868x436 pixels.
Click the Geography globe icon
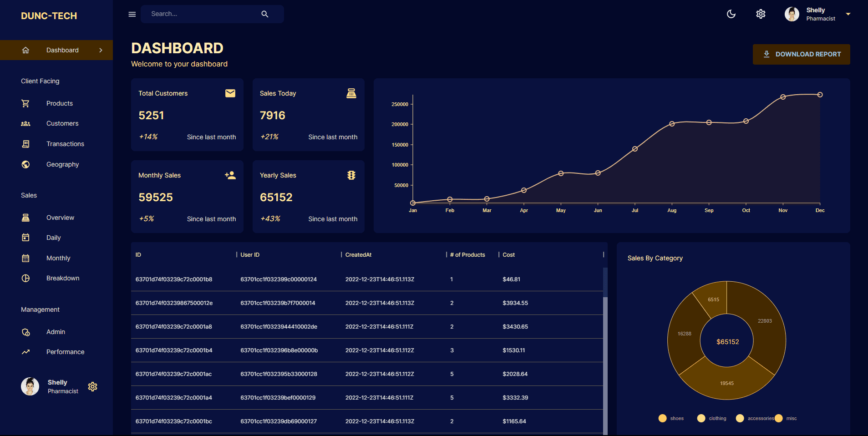pos(25,164)
